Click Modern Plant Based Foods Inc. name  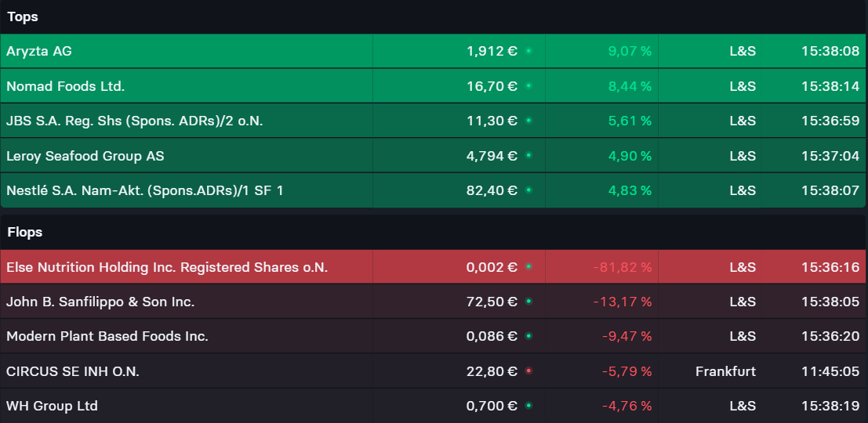(x=107, y=336)
